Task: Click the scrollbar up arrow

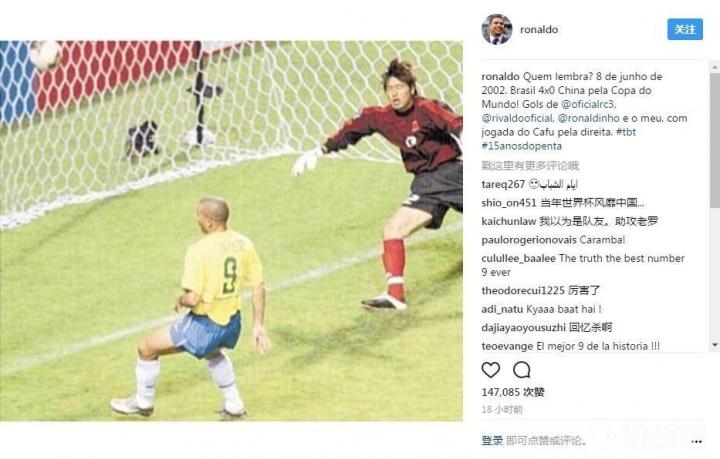Action: [x=714, y=67]
